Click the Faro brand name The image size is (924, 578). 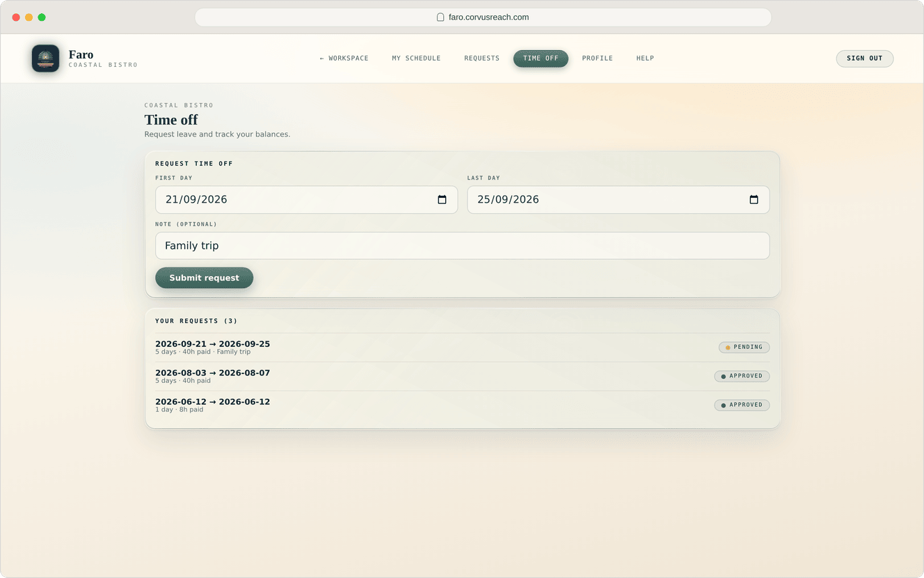[81, 54]
